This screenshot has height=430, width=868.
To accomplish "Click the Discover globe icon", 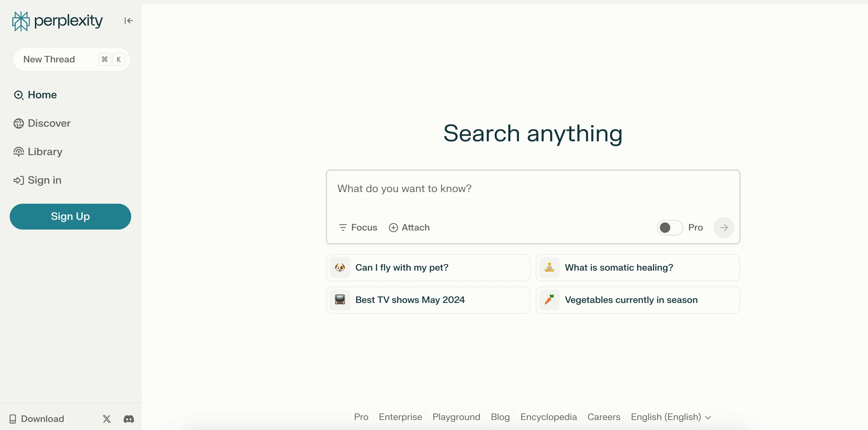I will click(x=18, y=124).
